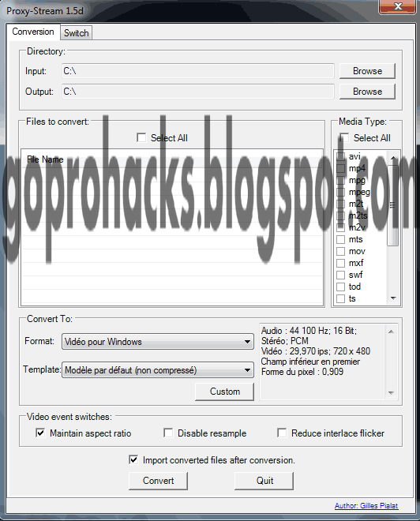Open the Author: Gilles Pialat link

[x=366, y=506]
